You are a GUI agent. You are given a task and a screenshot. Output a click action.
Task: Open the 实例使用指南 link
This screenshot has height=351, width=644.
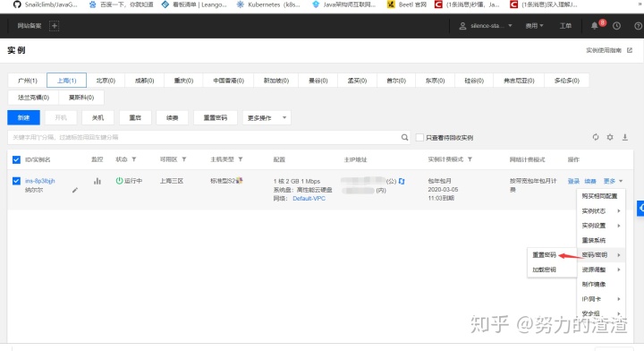click(604, 50)
